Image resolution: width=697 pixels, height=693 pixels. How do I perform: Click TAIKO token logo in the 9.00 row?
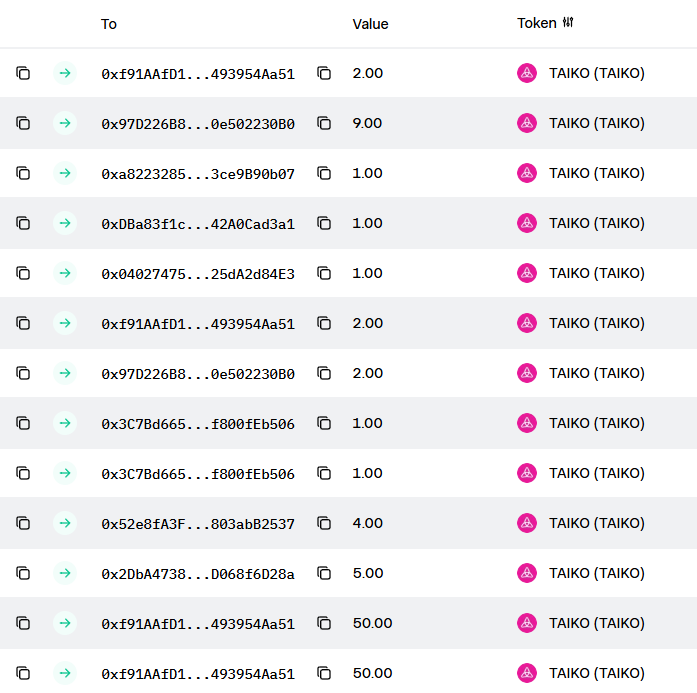coord(527,123)
